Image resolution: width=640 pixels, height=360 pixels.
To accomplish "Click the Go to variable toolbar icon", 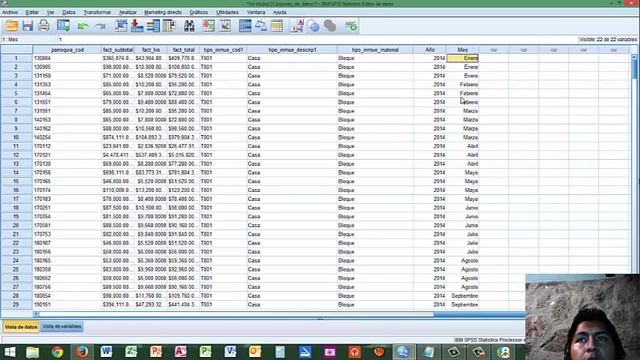I will [x=137, y=26].
